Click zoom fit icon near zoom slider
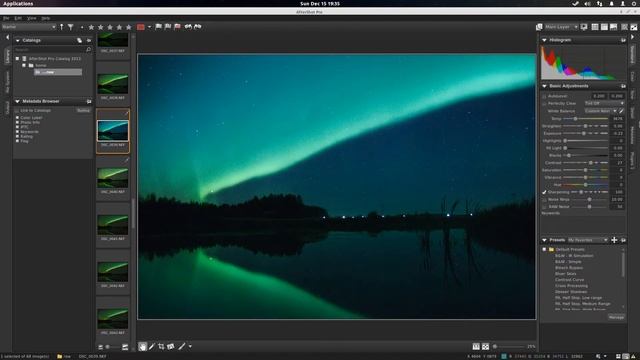This screenshot has width=640, height=360. point(485,347)
